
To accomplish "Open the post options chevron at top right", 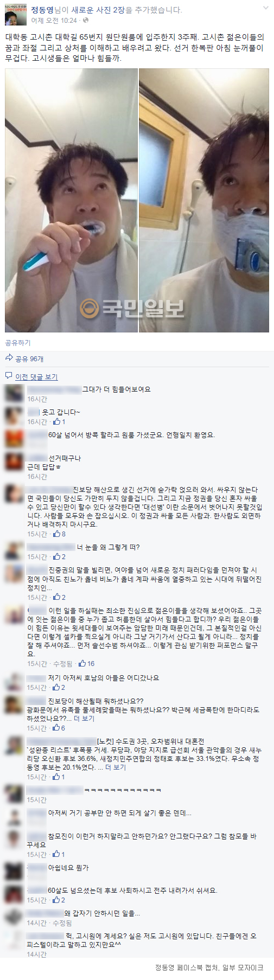I will (265, 8).
